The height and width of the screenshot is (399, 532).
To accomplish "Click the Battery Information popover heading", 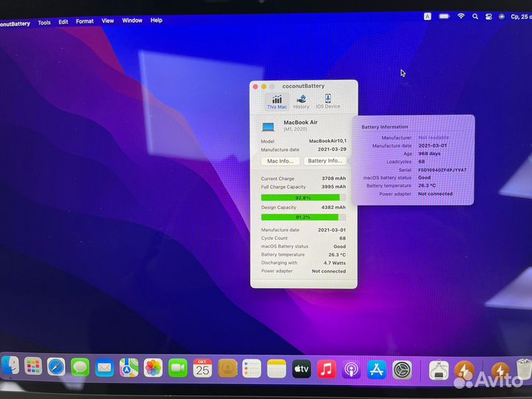I will coord(384,126).
